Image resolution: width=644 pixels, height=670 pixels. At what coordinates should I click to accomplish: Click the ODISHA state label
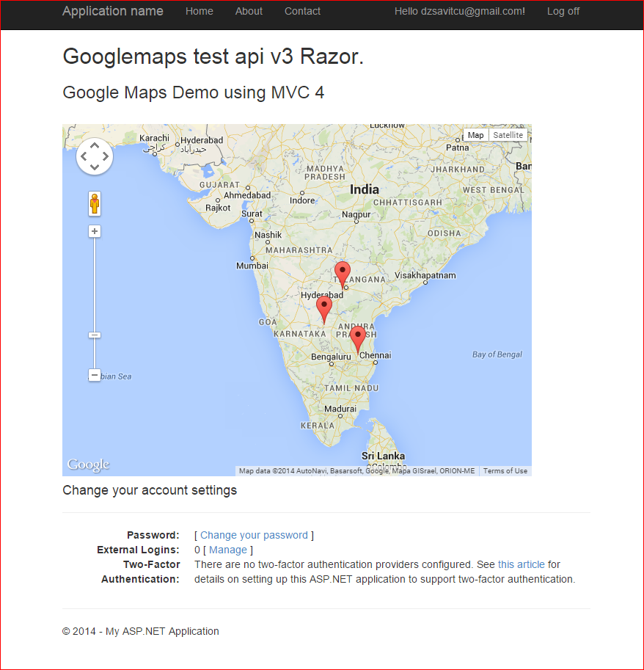tap(444, 233)
